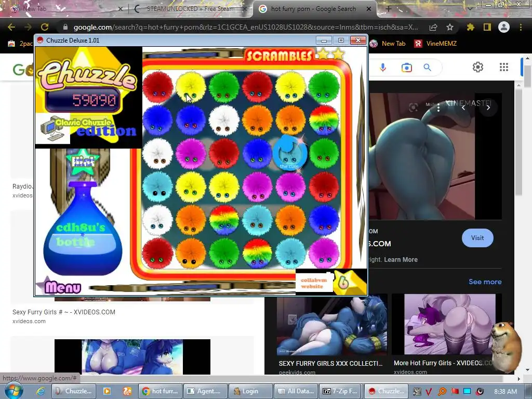Screen dimensions: 532x399
Task: Switch to 7-Zip taskbar window
Action: [340, 391]
